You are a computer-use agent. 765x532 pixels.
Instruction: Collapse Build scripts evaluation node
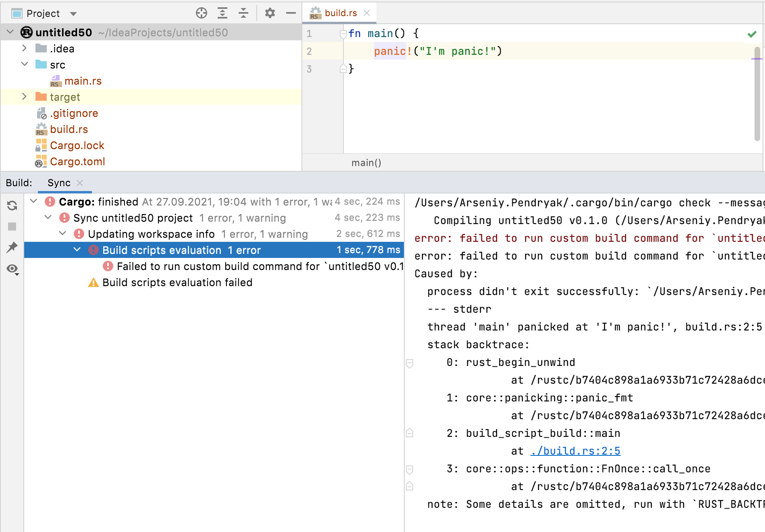[77, 249]
